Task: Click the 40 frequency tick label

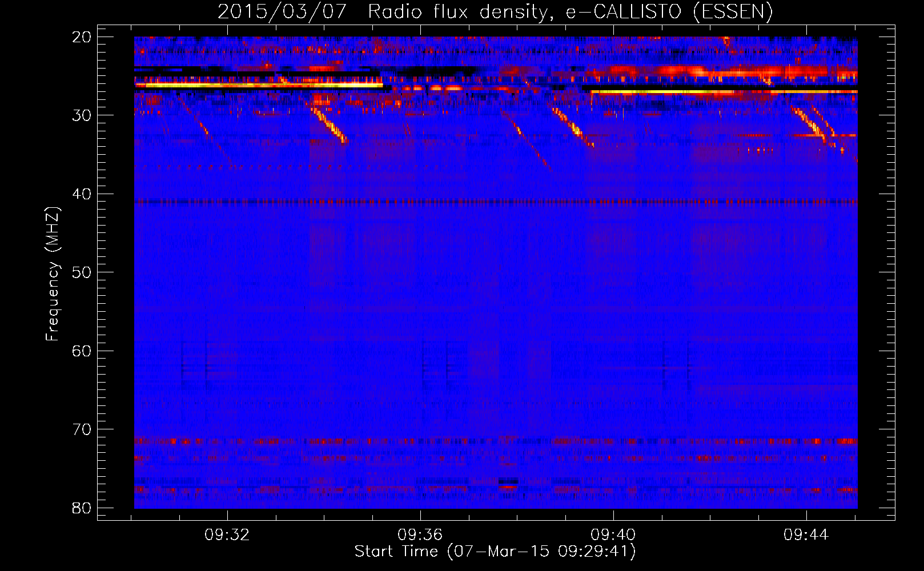Action: (x=82, y=194)
